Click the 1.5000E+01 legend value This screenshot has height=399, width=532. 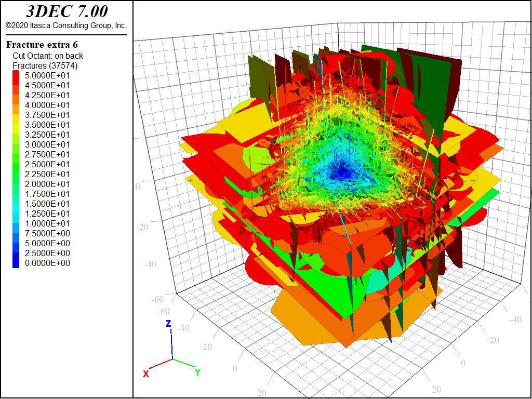click(x=47, y=204)
